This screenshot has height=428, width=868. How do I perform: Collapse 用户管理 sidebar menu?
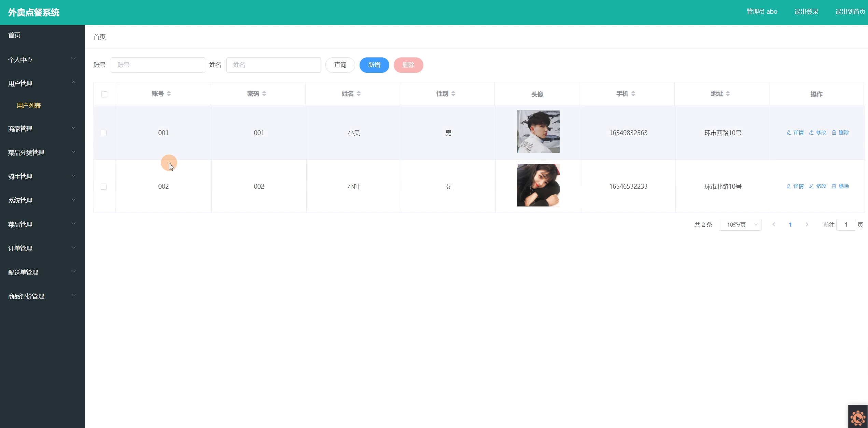[x=42, y=83]
